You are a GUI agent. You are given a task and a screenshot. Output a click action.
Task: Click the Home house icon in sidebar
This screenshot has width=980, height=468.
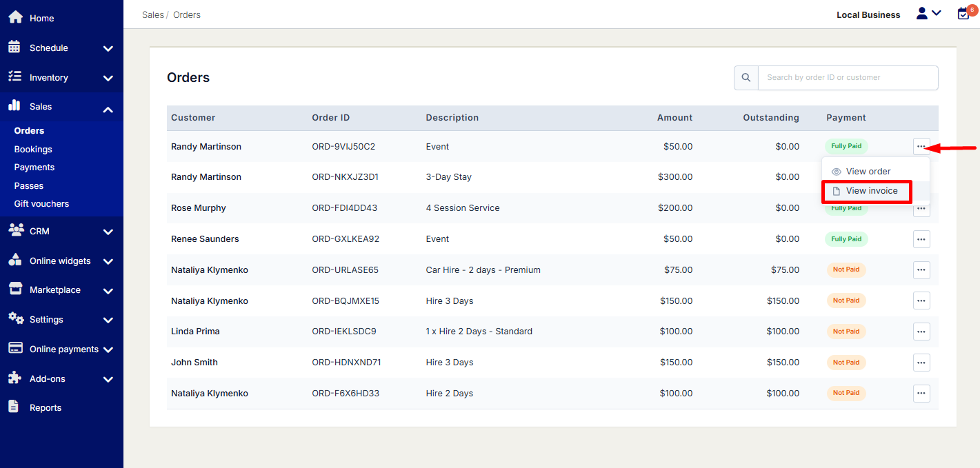click(x=15, y=17)
